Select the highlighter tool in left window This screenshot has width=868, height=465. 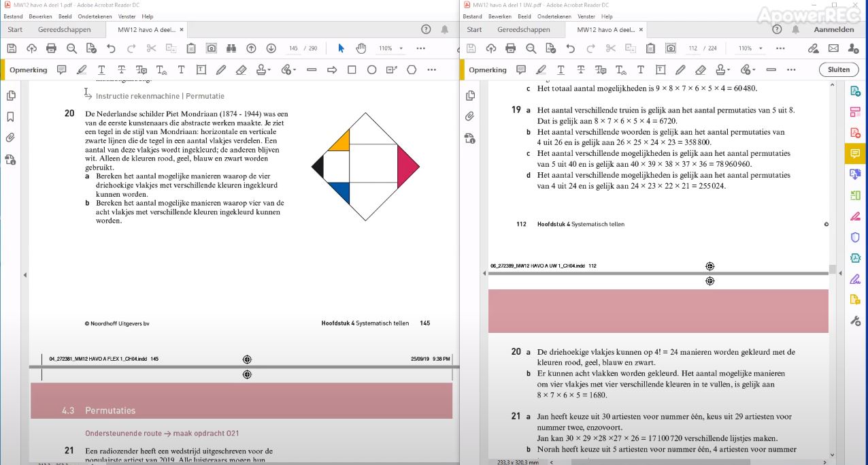pos(82,69)
